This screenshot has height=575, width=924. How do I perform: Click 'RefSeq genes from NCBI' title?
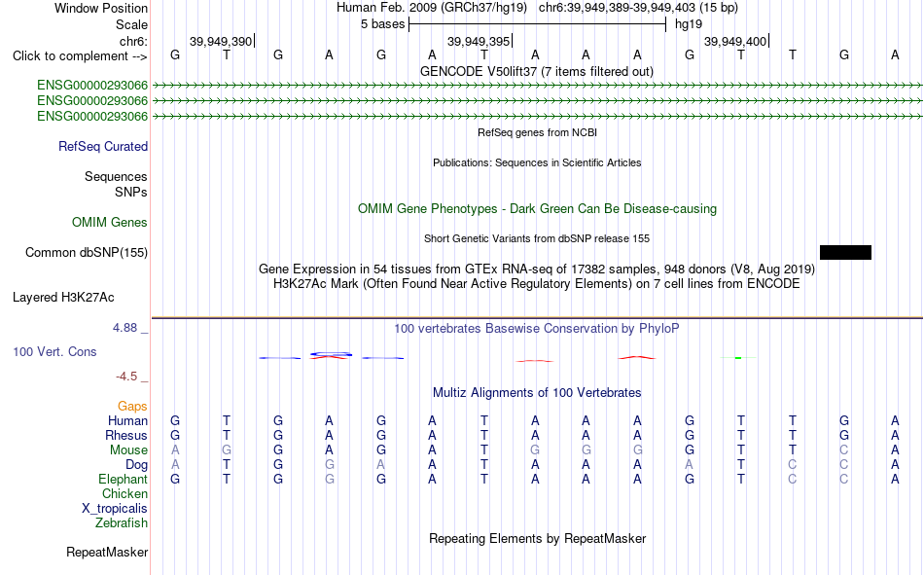click(538, 132)
